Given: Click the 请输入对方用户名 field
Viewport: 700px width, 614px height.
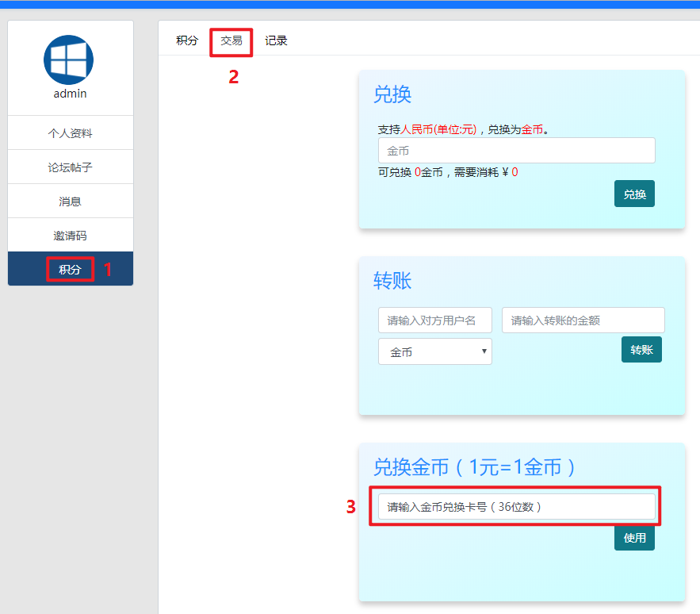Looking at the screenshot, I should click(x=434, y=320).
